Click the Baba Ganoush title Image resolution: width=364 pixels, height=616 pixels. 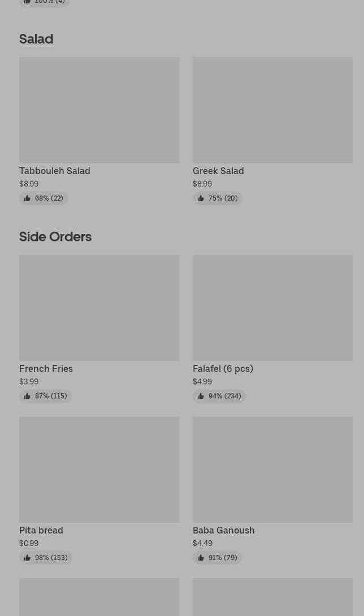(224, 530)
